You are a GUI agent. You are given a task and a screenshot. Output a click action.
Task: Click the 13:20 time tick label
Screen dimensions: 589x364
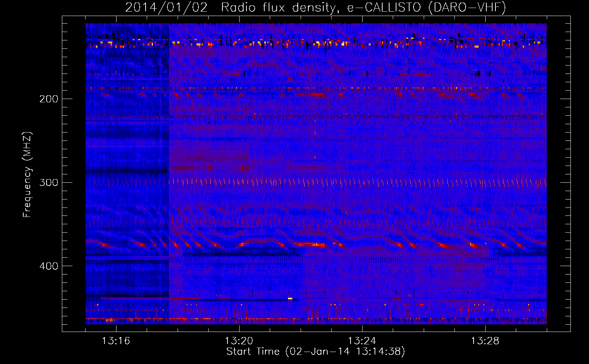point(239,341)
